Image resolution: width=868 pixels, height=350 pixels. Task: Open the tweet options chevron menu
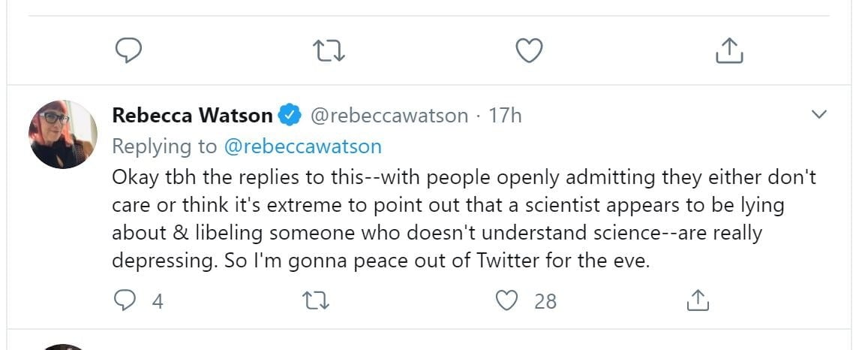pos(819,115)
